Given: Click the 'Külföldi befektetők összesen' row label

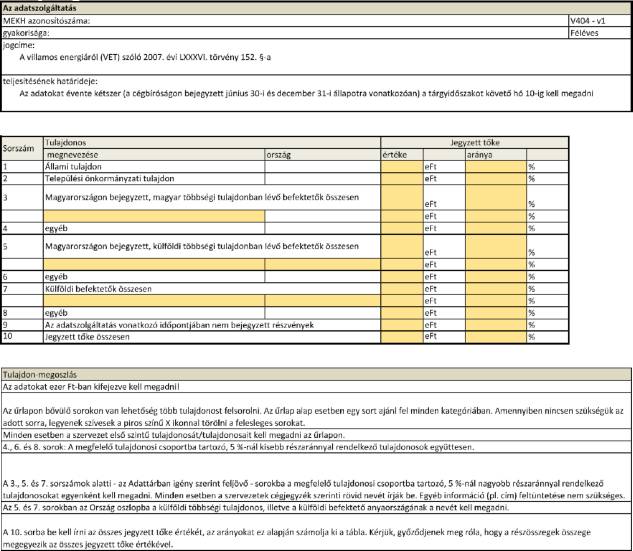Looking at the screenshot, I should 98,289.
